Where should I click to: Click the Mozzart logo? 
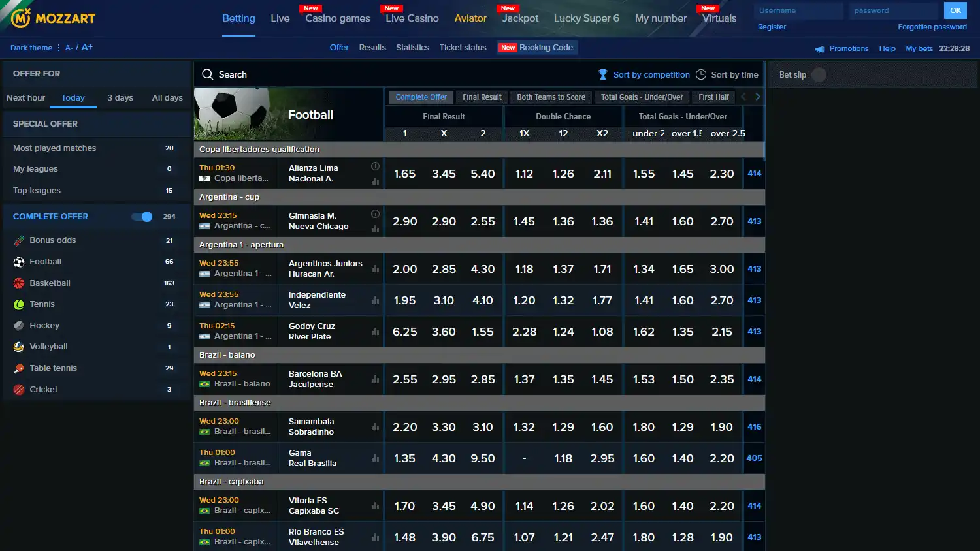54,18
